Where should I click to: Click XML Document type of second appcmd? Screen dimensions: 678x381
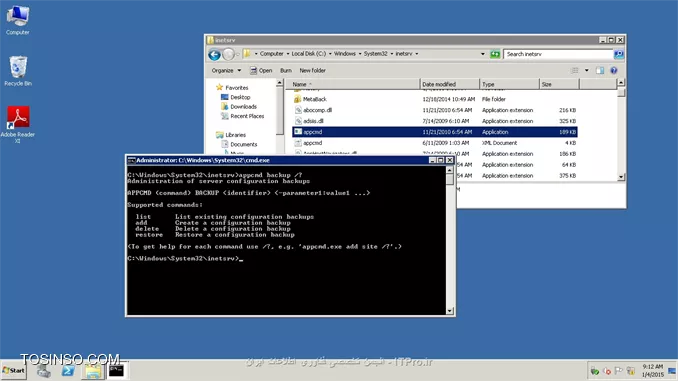pos(499,143)
